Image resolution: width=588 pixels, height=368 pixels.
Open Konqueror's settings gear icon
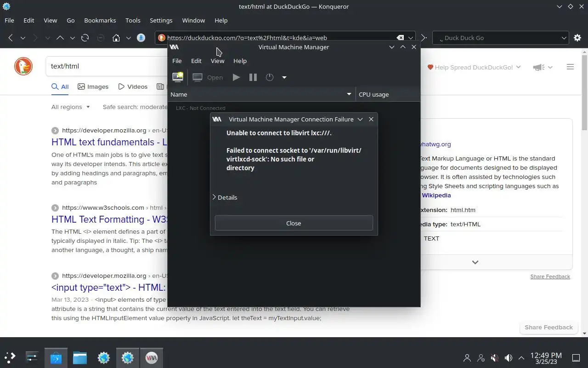[x=577, y=38]
